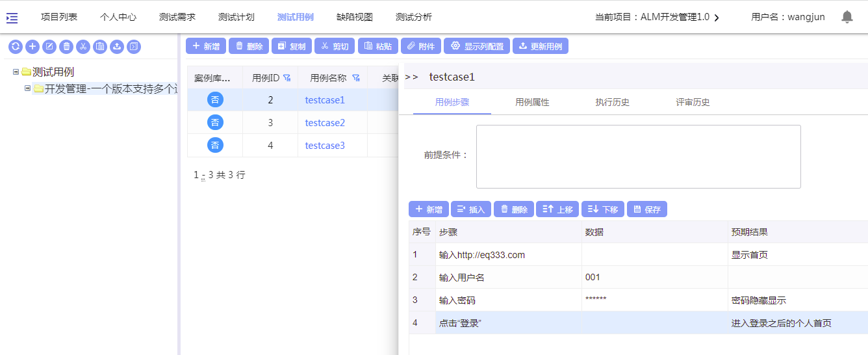Click the filter icon beside 用例名称 column
Image resolution: width=868 pixels, height=355 pixels.
(x=356, y=78)
